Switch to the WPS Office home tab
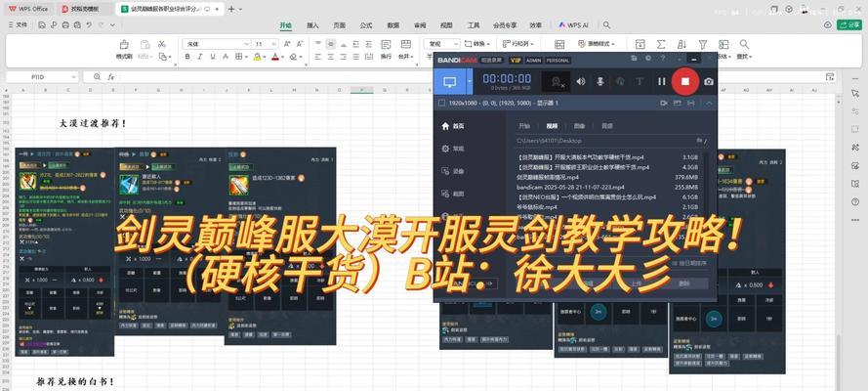 [27, 9]
